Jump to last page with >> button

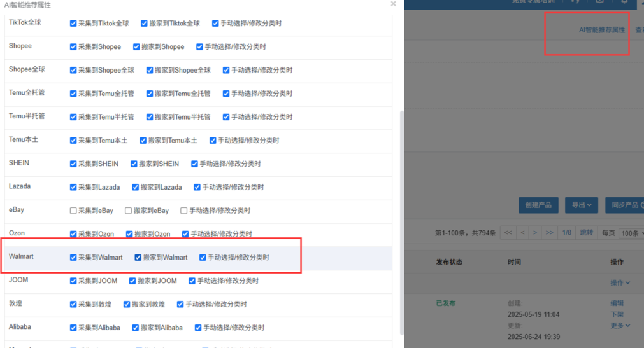(x=549, y=233)
